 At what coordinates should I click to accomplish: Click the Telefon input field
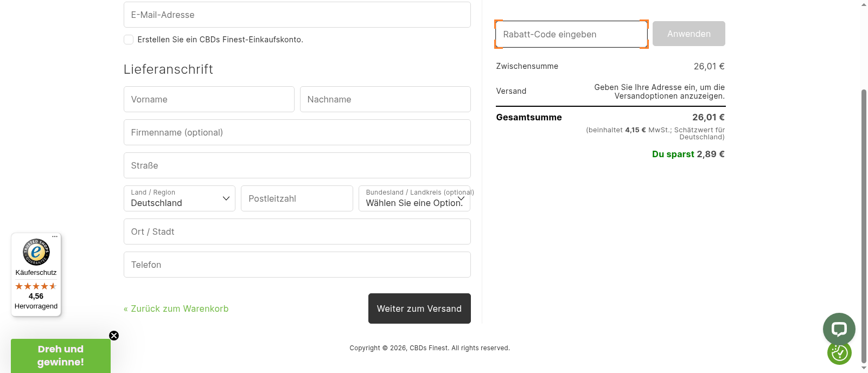(297, 265)
